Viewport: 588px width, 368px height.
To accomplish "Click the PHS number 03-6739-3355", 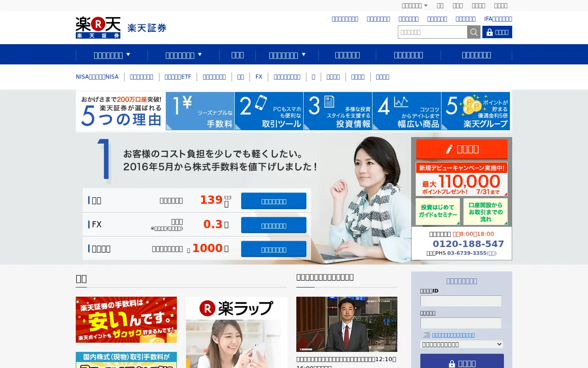I will [467, 253].
